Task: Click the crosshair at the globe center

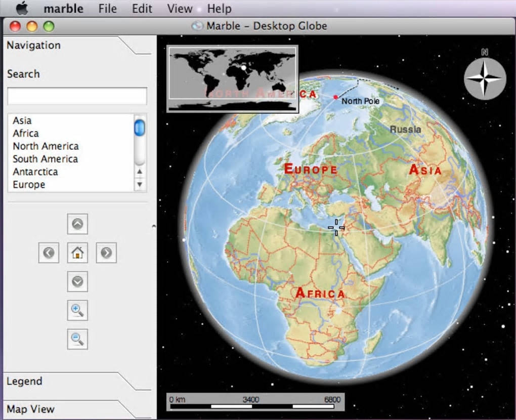Action: tap(336, 227)
